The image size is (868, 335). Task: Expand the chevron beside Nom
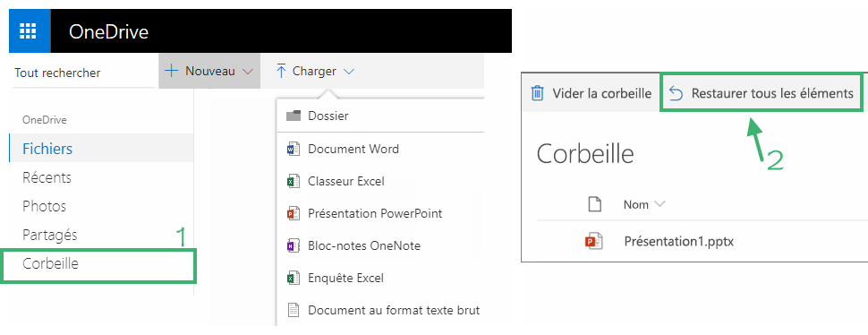click(x=659, y=203)
